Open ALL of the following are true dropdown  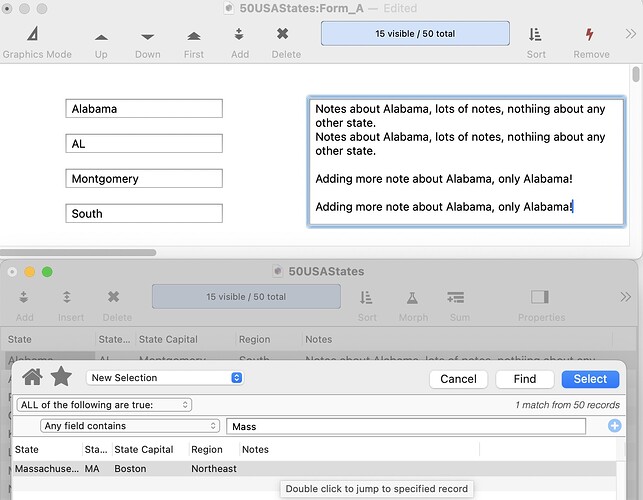[x=104, y=405]
